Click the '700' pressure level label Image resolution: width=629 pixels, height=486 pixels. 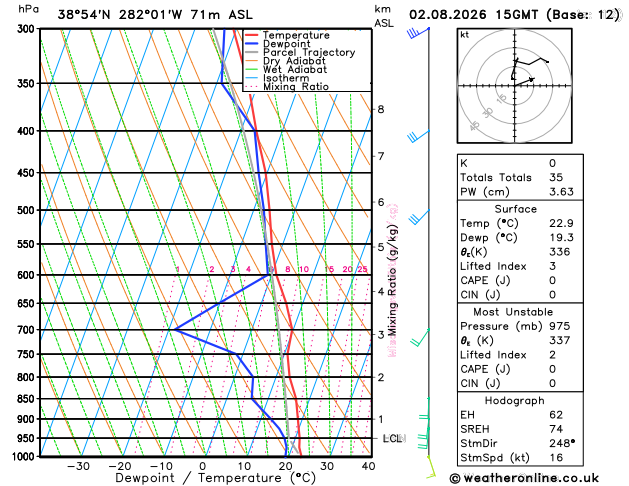[28, 330]
